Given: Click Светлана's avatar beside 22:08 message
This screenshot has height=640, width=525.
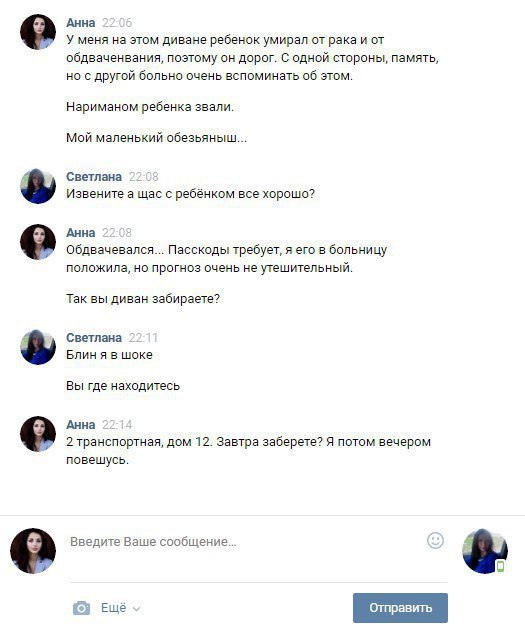Looking at the screenshot, I should click(38, 186).
